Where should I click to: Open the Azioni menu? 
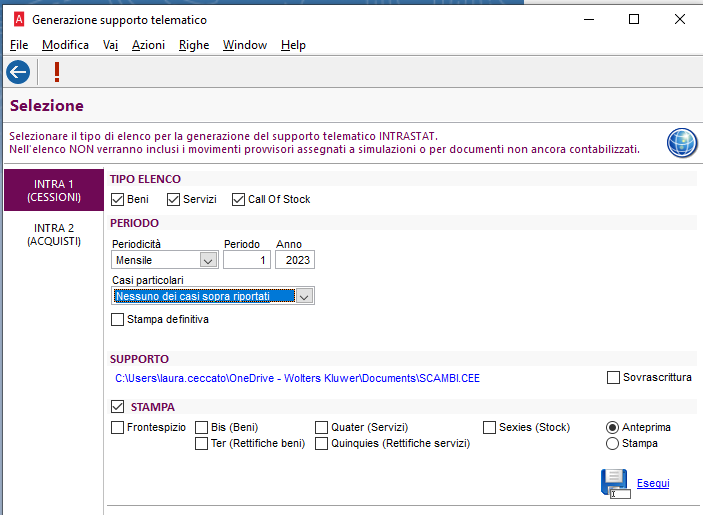tap(148, 45)
